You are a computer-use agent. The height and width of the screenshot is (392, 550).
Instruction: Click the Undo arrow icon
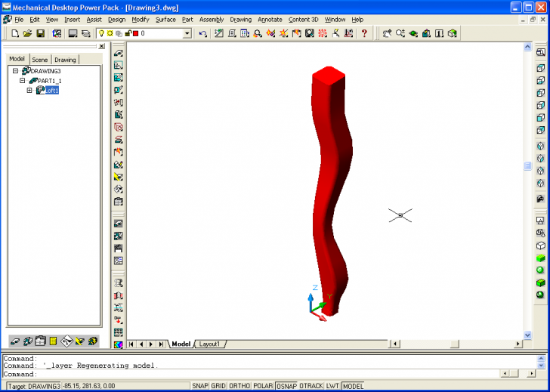point(202,33)
